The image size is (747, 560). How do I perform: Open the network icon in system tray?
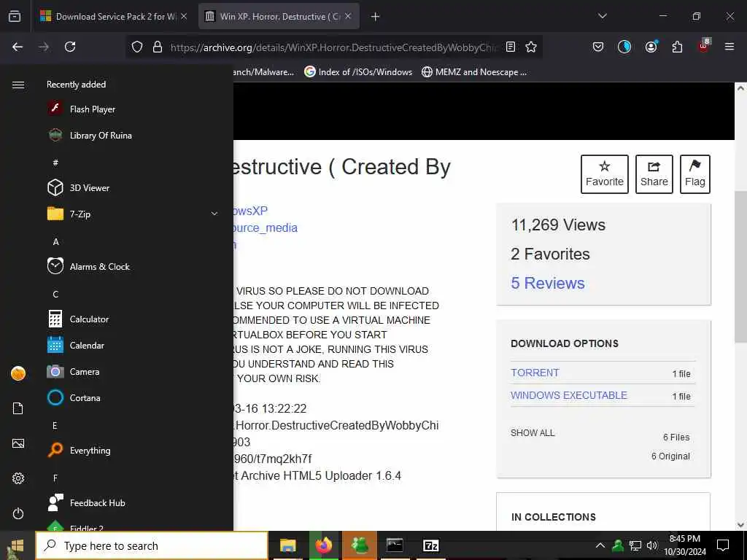[x=635, y=545]
